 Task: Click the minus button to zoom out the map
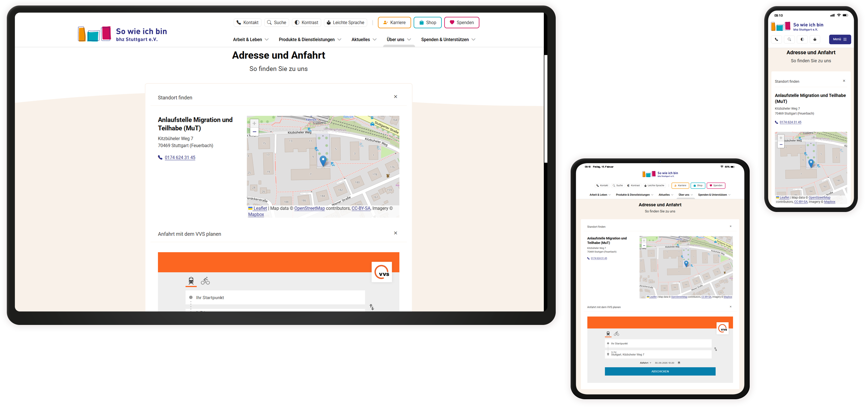click(254, 132)
